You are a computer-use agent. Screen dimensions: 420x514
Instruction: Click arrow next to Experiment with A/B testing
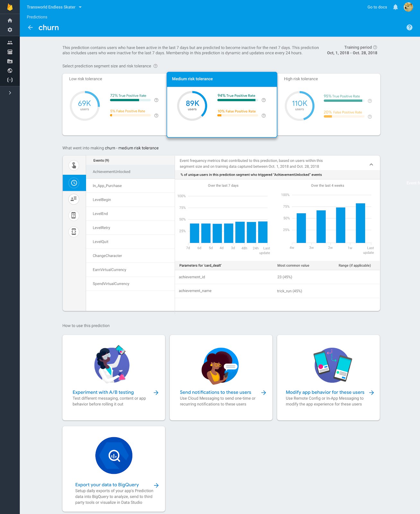pyautogui.click(x=156, y=393)
